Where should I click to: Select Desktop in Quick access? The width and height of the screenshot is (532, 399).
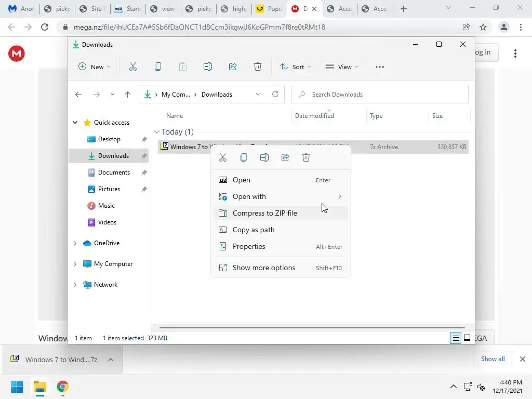click(x=109, y=139)
